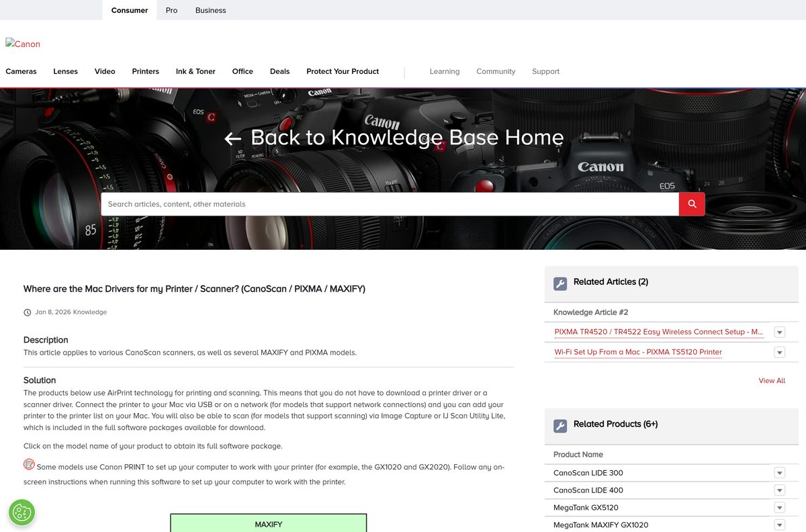Open the Office menu

pyautogui.click(x=242, y=71)
